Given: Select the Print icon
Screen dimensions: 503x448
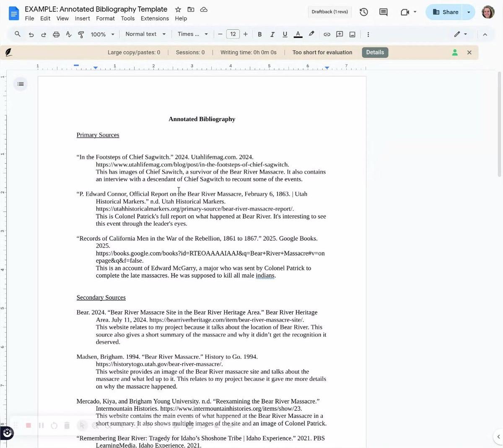Looking at the screenshot, I should pyautogui.click(x=56, y=34).
